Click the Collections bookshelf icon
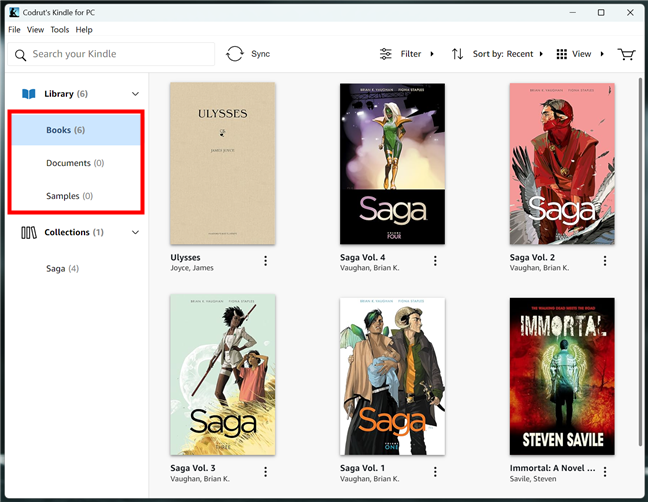Screen dimensions: 648x502 click(29, 233)
